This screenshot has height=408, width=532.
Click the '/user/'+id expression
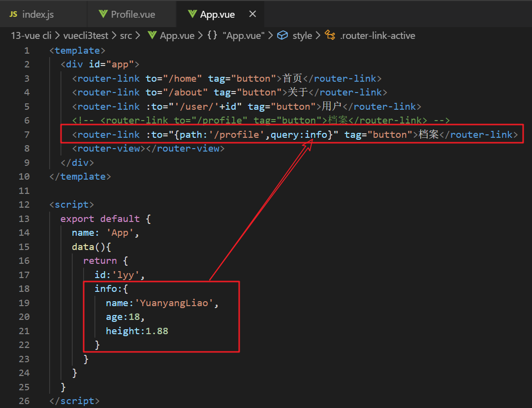[208, 107]
